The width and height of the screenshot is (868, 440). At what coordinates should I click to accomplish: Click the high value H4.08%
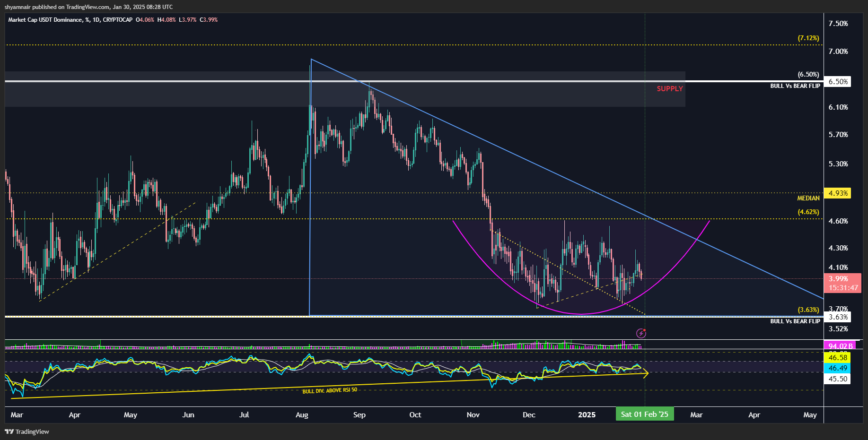(x=167, y=20)
